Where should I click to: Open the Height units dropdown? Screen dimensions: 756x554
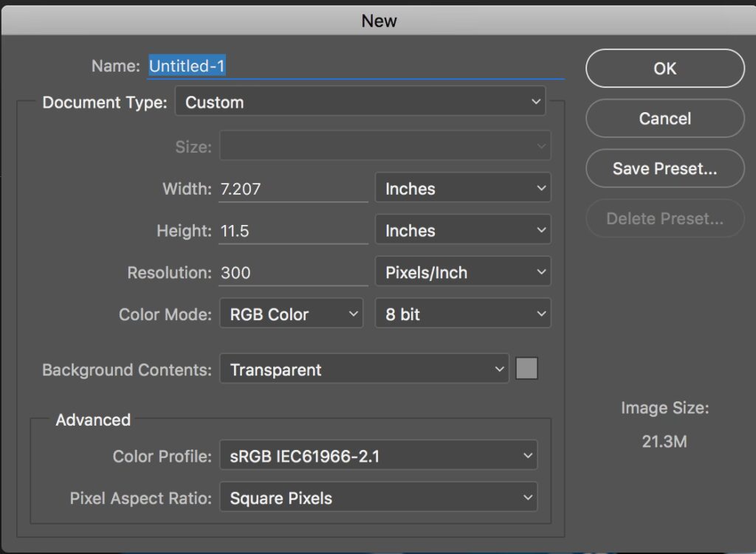463,231
